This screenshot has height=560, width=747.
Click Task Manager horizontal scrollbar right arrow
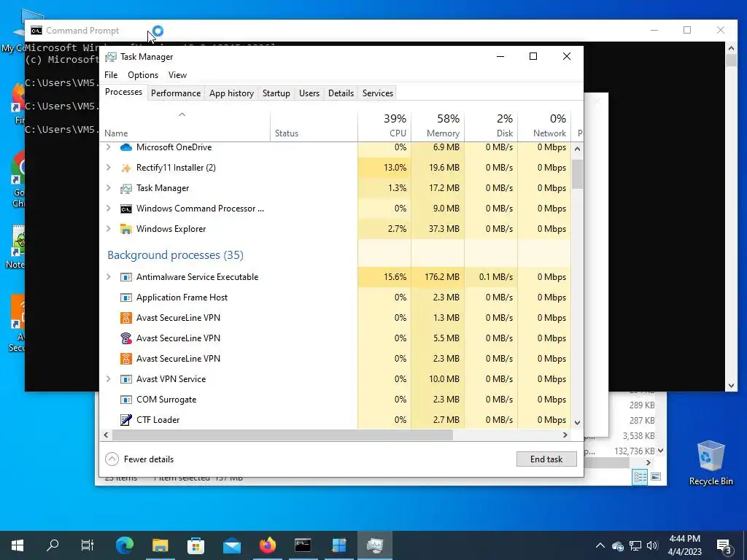click(x=565, y=435)
